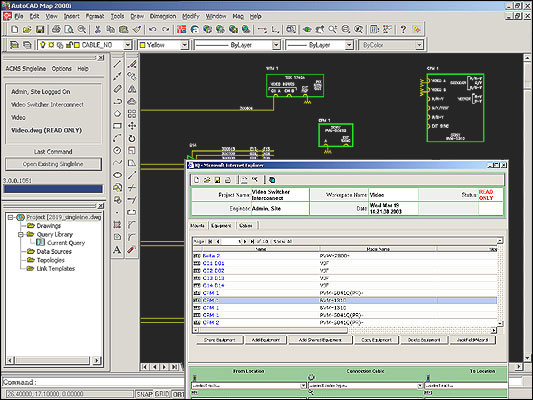
Task: Click the Redo arrow icon
Action: point(166,30)
